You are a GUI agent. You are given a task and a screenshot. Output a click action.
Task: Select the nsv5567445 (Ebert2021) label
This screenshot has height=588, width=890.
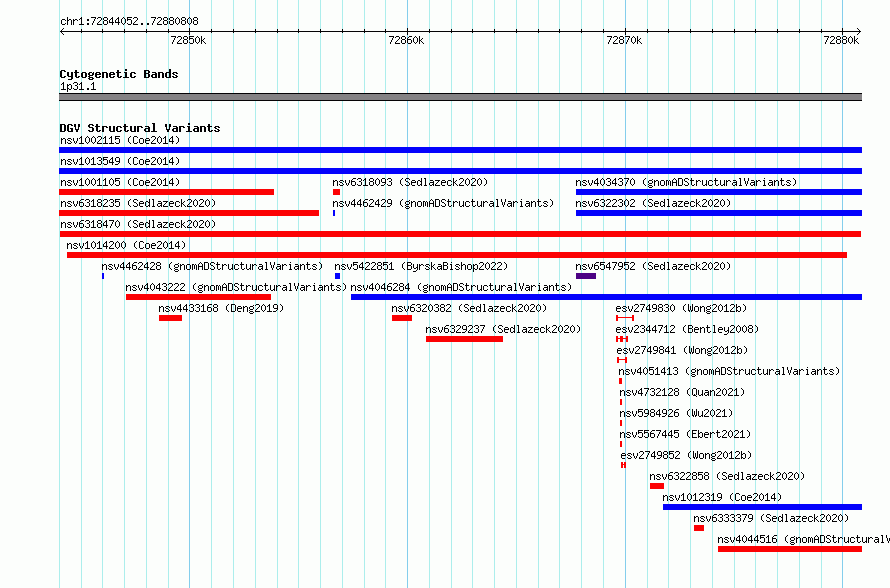point(685,434)
